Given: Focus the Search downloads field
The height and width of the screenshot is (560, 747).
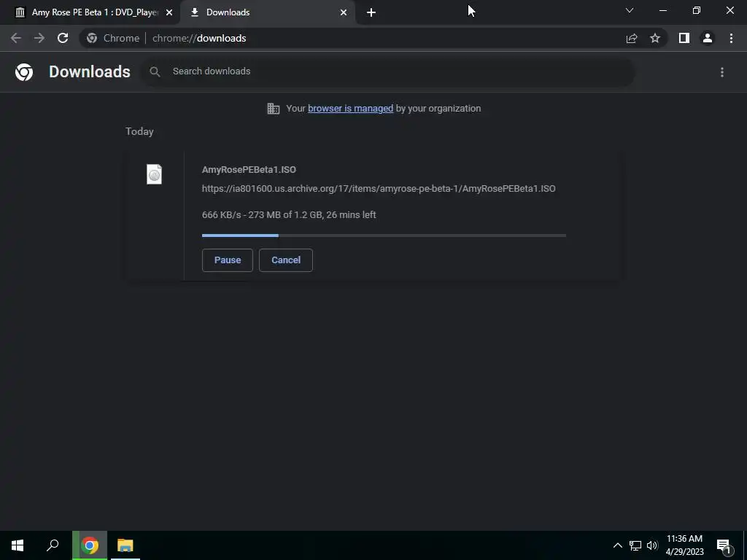Looking at the screenshot, I should pos(388,71).
